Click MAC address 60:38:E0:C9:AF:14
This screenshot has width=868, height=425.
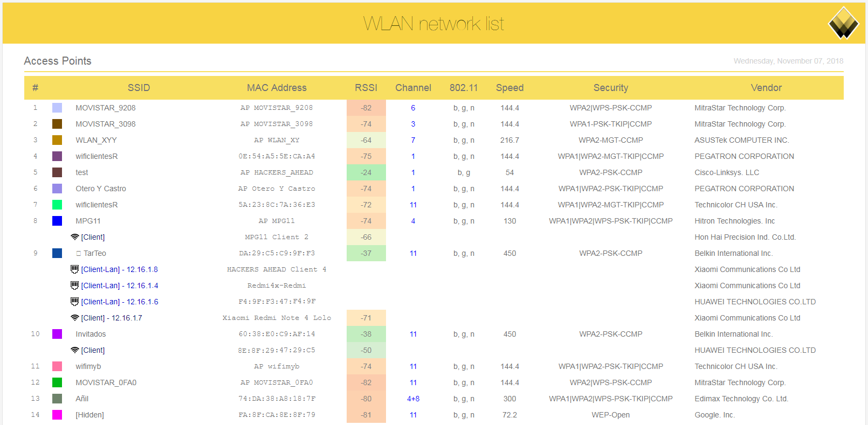[277, 334]
